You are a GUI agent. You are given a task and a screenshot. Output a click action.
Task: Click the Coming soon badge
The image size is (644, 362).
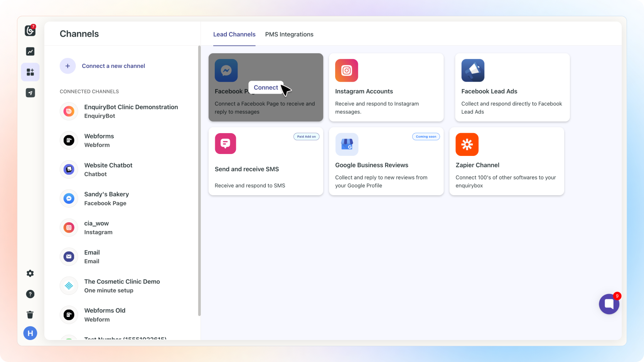pos(426,137)
